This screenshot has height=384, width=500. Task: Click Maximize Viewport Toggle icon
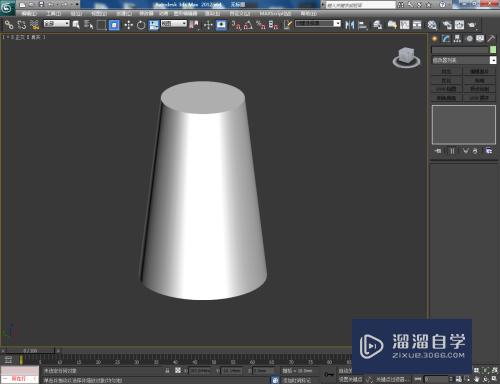point(494,379)
